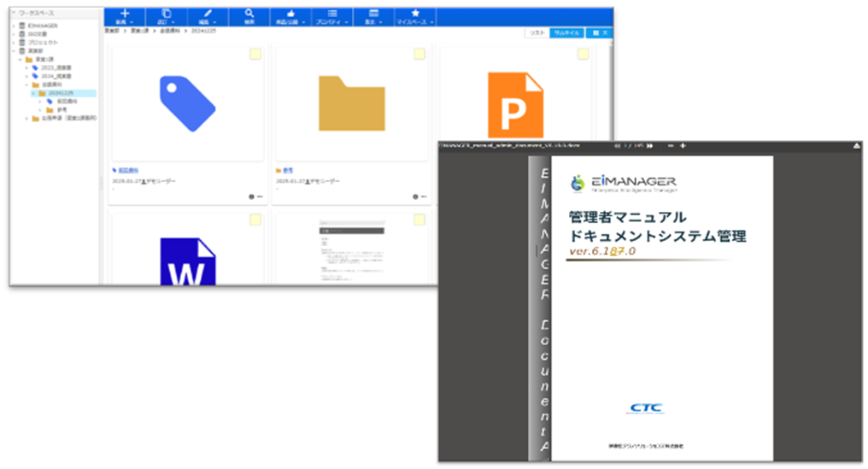Click the second breadcrumb item in path
The height and width of the screenshot is (469, 868).
coord(139,31)
